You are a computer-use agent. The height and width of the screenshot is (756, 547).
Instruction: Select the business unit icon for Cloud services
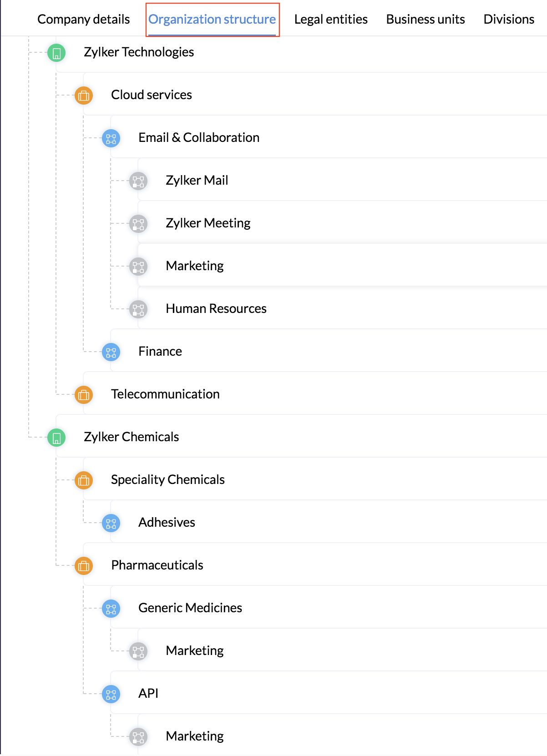[x=83, y=96]
